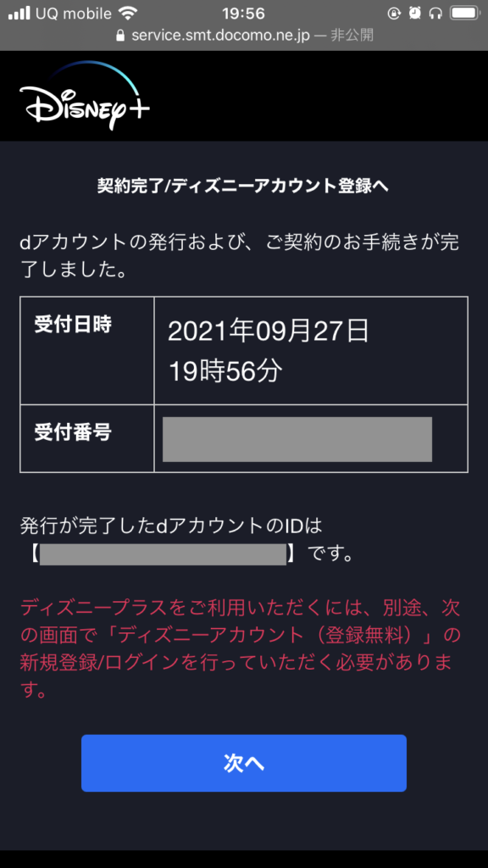Tap the 19:56 clock in status bar

tap(243, 13)
